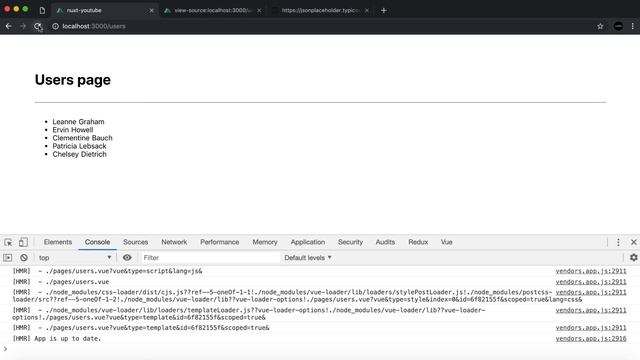Click '[HMR] App is up to date.' message
640x360 pixels.
(57, 338)
